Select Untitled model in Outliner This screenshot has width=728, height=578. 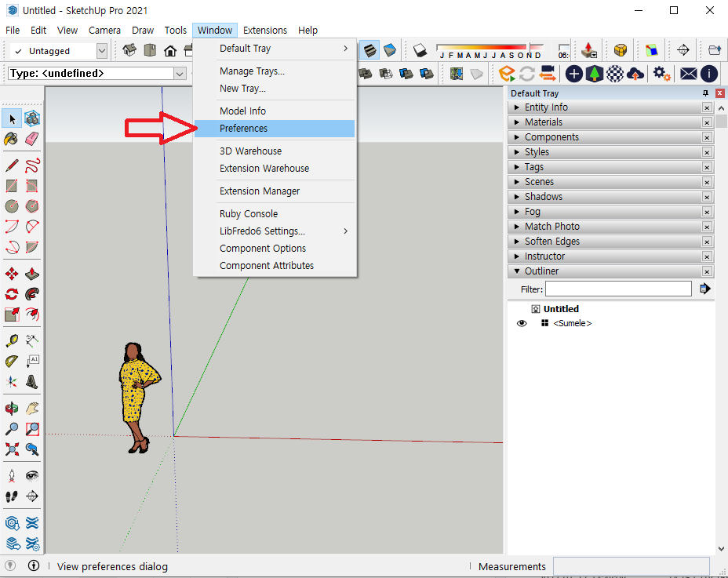click(x=561, y=309)
